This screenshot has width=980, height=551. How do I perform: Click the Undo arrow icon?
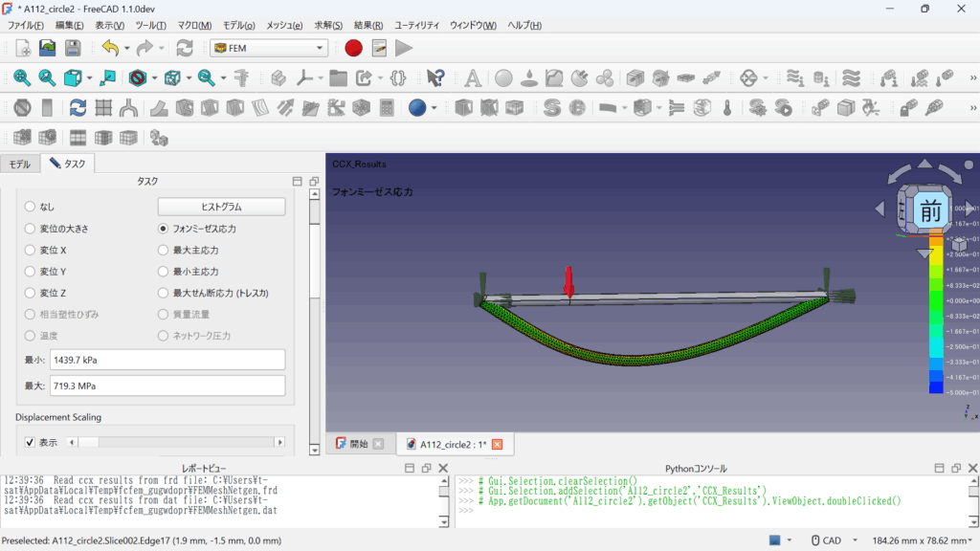coord(110,48)
